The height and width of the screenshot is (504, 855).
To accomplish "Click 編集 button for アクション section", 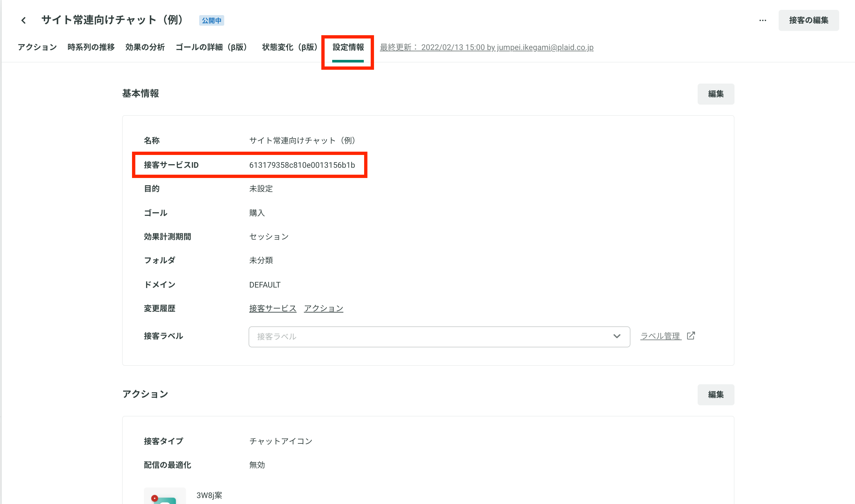I will [x=716, y=394].
